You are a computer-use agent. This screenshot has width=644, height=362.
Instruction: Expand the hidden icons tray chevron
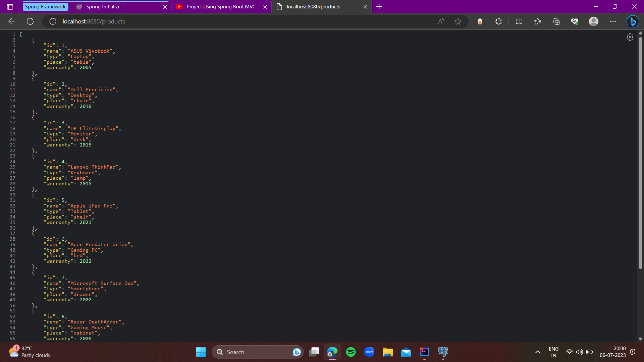pos(537,352)
